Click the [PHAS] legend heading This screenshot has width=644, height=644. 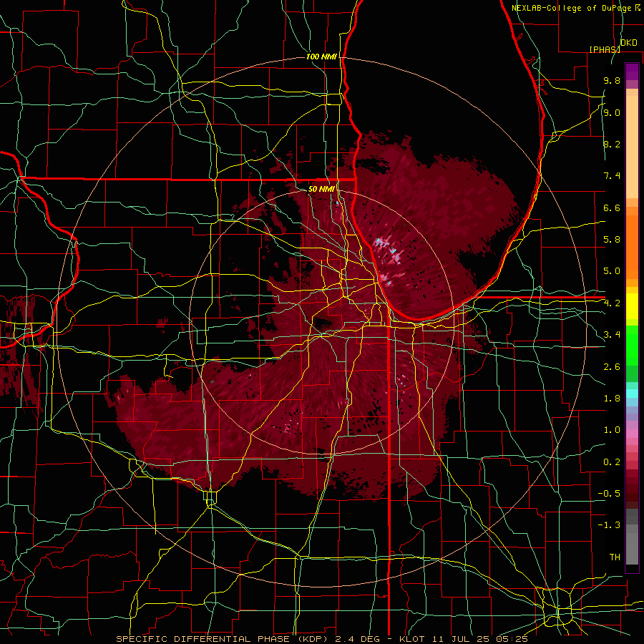click(x=605, y=49)
